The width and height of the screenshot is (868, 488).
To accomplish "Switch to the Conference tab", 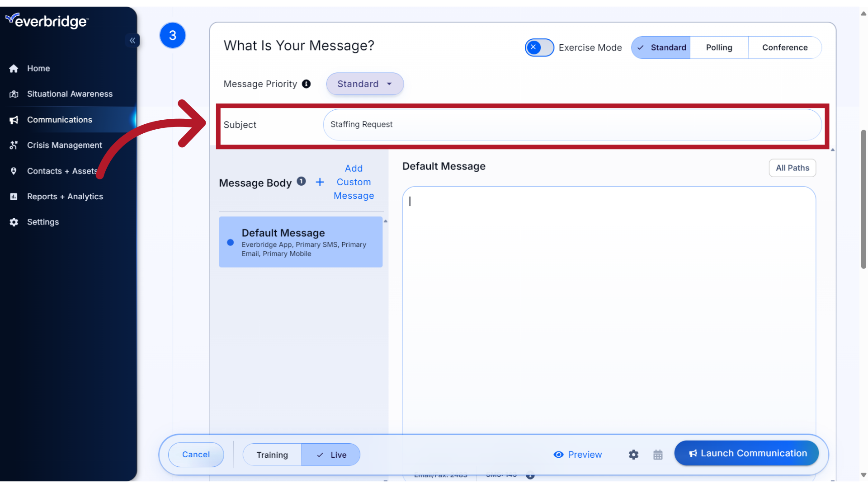I will click(x=785, y=47).
